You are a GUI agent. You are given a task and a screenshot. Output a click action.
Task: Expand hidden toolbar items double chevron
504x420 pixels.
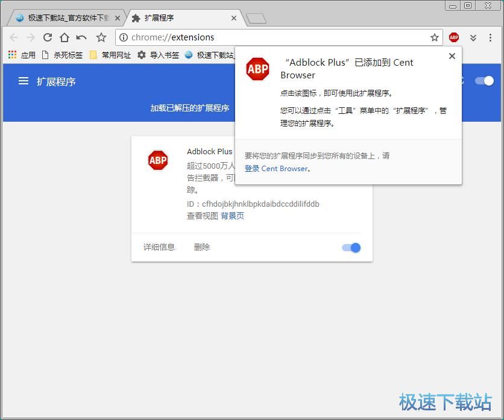point(473,38)
